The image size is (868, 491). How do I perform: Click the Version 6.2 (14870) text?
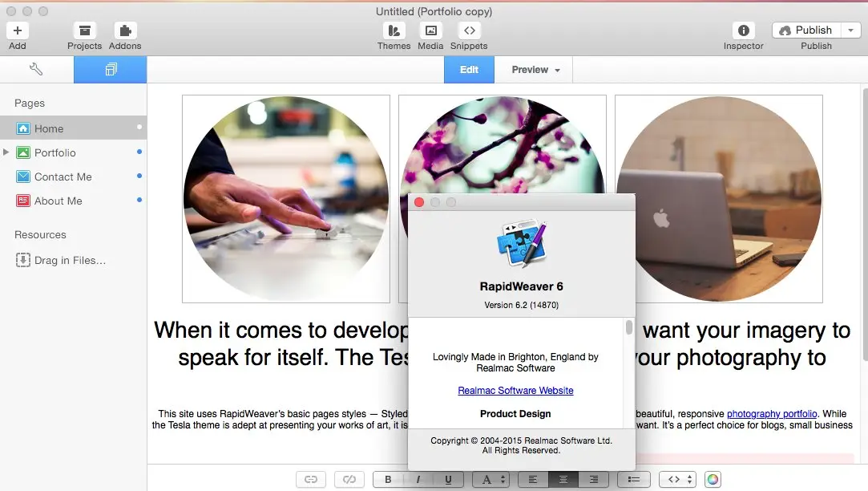pyautogui.click(x=522, y=305)
